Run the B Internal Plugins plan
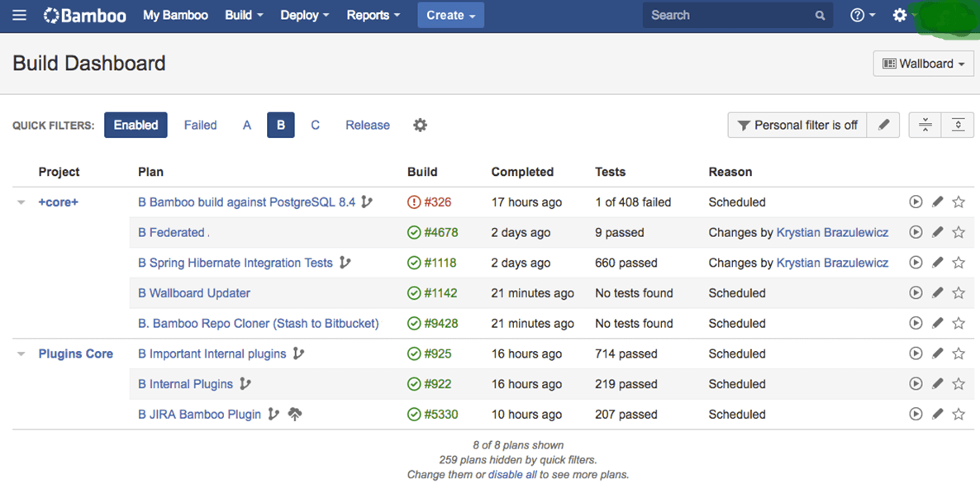 [916, 383]
